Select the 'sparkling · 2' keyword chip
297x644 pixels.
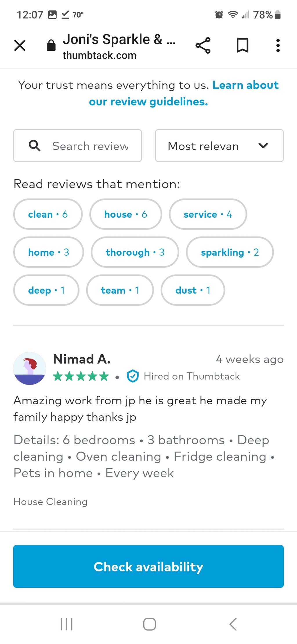[x=230, y=252]
